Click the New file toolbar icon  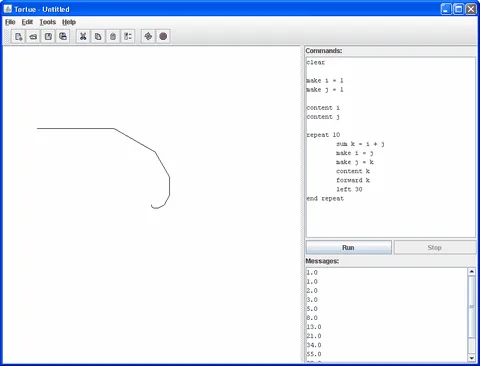click(x=18, y=36)
